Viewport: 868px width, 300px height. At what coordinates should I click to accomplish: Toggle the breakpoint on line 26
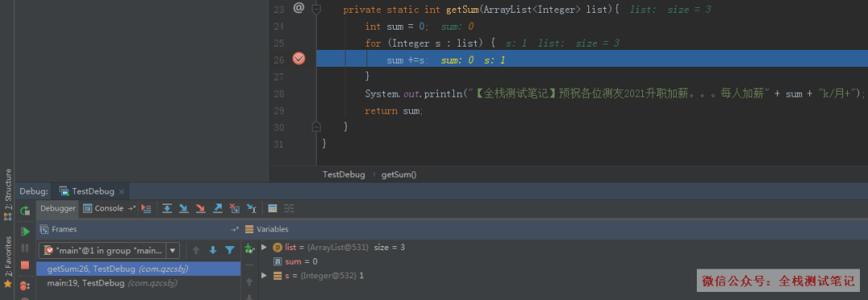tap(299, 59)
